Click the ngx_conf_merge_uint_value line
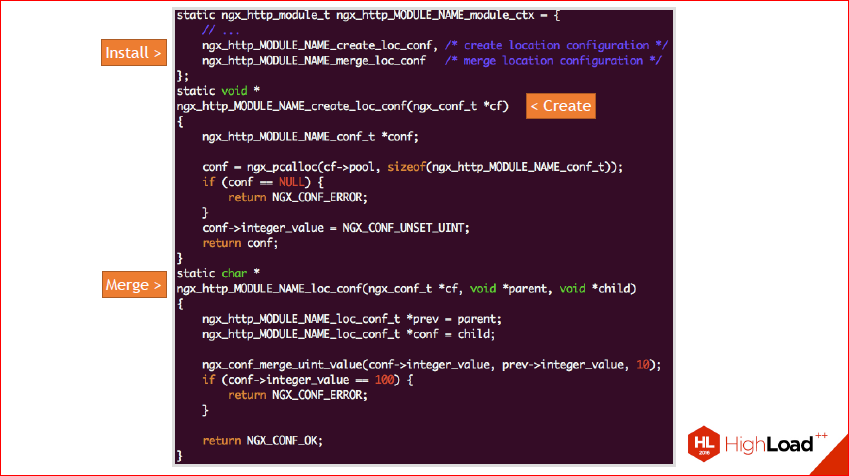The height and width of the screenshot is (476, 849). [432, 365]
